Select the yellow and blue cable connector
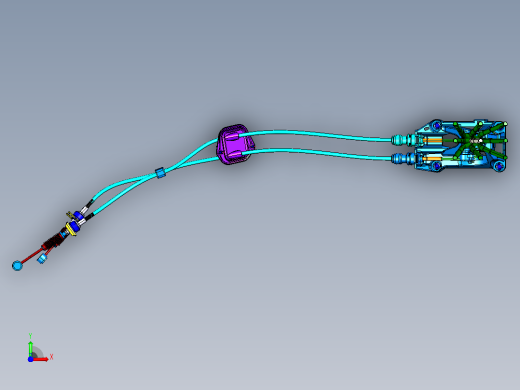The image size is (520, 390). click(72, 229)
